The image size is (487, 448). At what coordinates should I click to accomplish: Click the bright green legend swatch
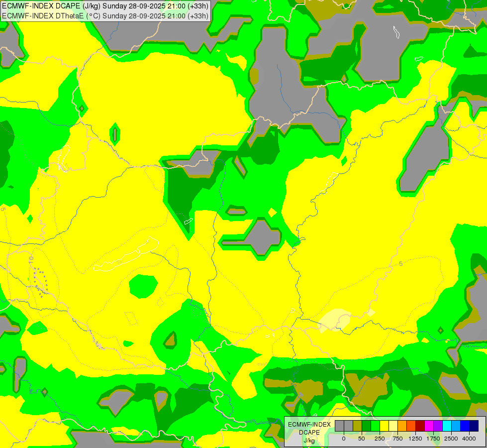pos(376,426)
